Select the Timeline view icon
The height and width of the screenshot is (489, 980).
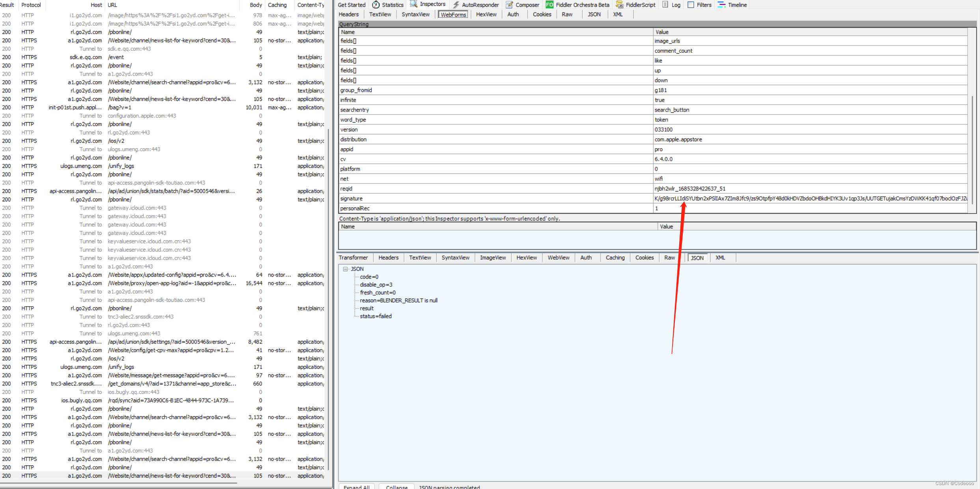723,4
